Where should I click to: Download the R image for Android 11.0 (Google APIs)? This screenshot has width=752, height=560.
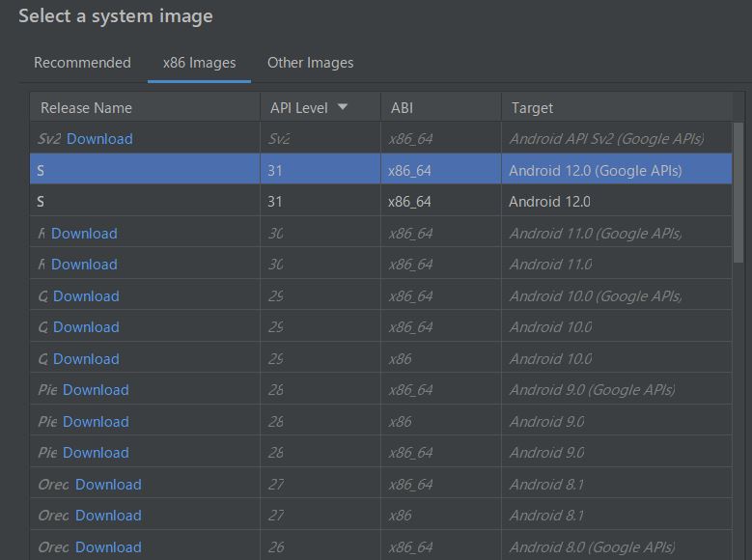(84, 234)
